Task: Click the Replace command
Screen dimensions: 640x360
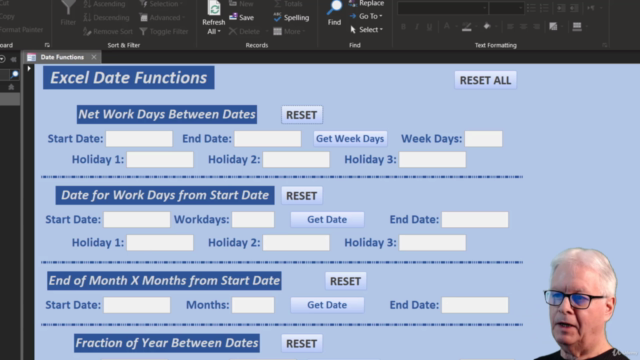Action: (x=367, y=4)
